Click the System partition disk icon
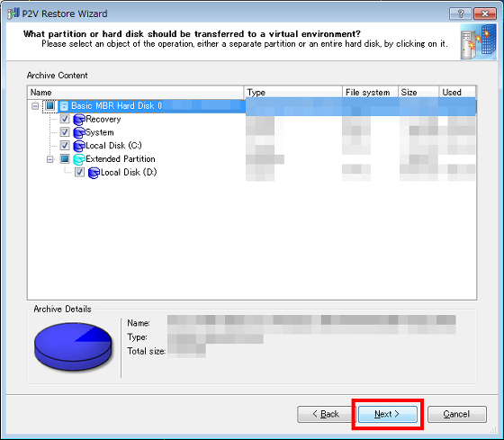The image size is (504, 440). click(79, 133)
